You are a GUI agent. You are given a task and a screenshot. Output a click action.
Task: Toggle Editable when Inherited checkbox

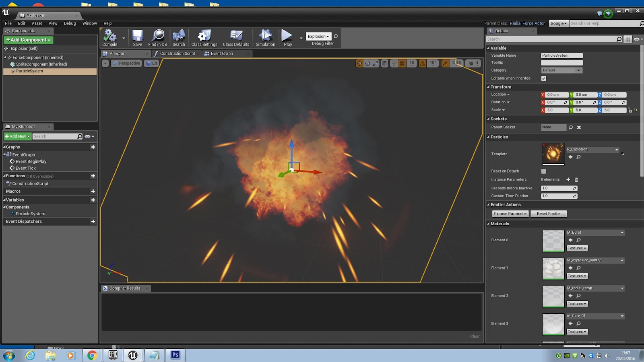[544, 78]
